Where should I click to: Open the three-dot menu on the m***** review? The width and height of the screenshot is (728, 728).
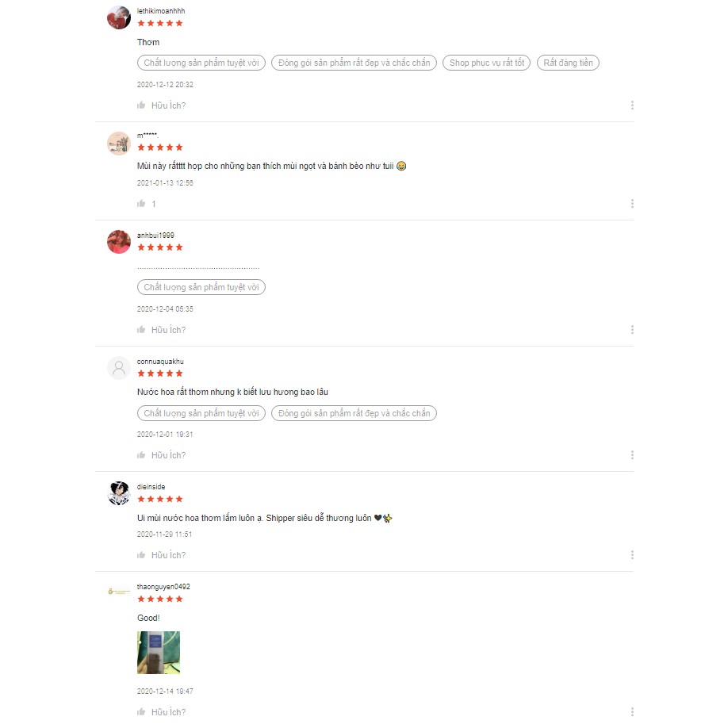632,203
